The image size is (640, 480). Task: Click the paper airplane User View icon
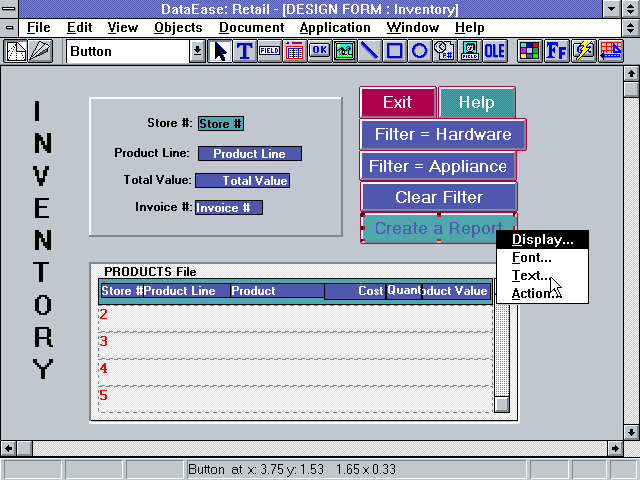pyautogui.click(x=40, y=51)
